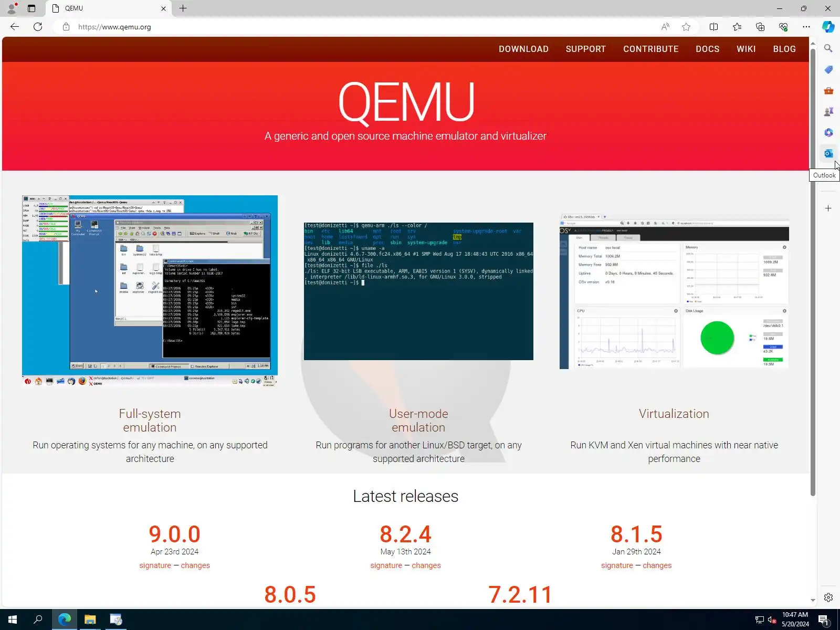Open Full-system emulation screenshot
840x630 pixels.
click(150, 291)
